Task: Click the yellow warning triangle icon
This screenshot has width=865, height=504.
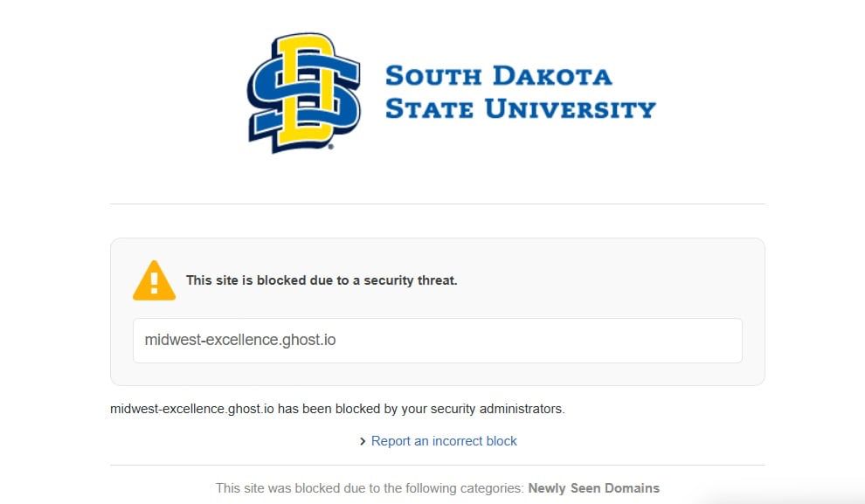Action: pos(155,281)
